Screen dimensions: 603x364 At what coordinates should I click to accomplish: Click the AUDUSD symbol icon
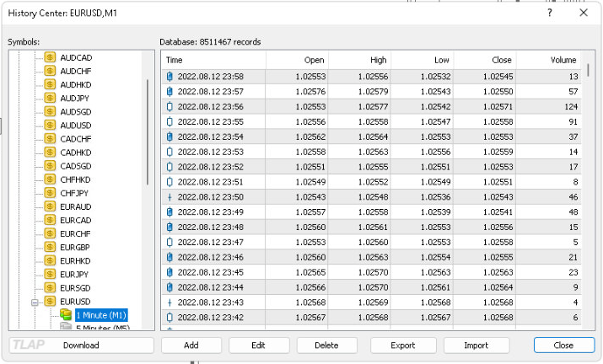(x=50, y=125)
